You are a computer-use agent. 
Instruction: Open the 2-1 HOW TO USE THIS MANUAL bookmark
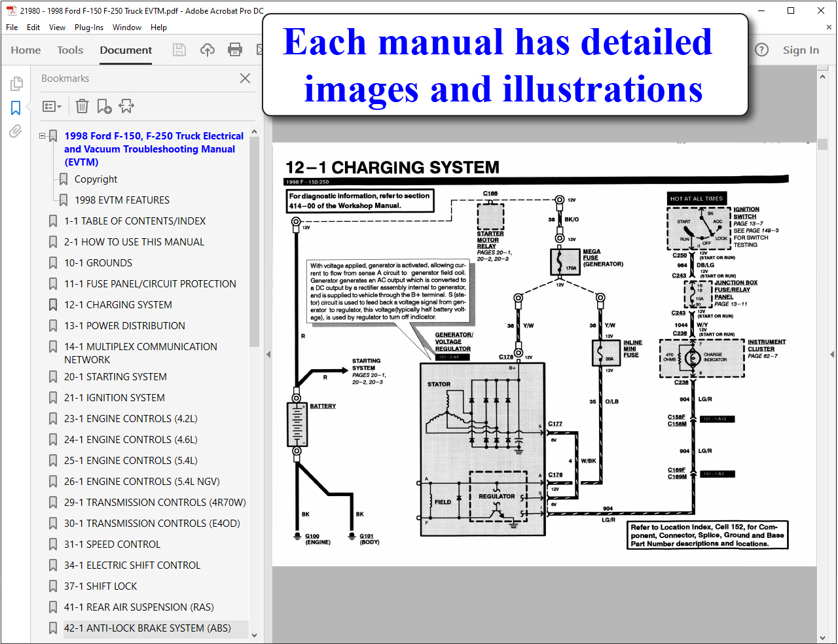tap(134, 242)
